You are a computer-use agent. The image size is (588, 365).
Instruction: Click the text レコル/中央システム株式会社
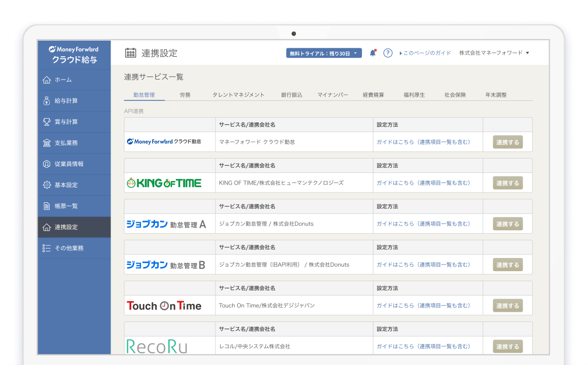point(254,346)
